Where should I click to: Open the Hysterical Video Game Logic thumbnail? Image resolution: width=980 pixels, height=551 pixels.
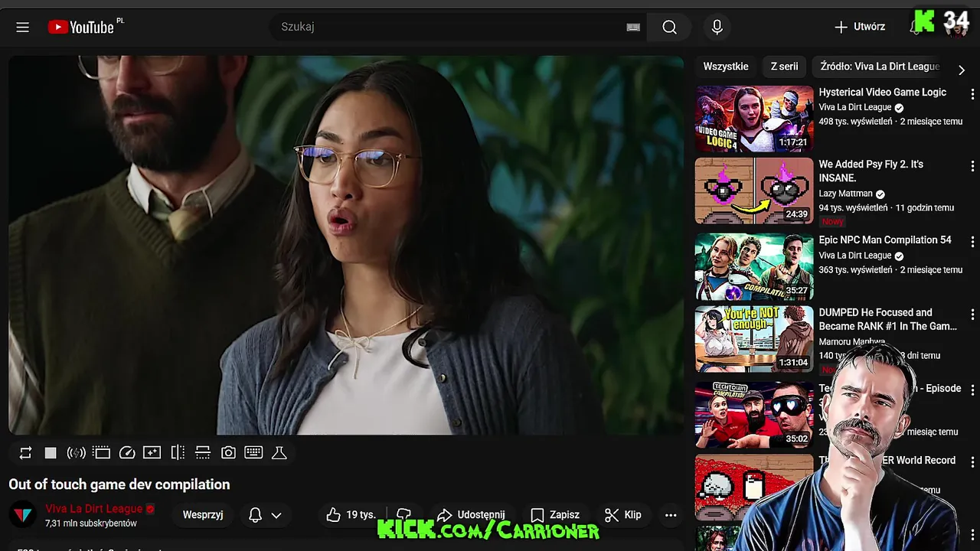point(754,119)
